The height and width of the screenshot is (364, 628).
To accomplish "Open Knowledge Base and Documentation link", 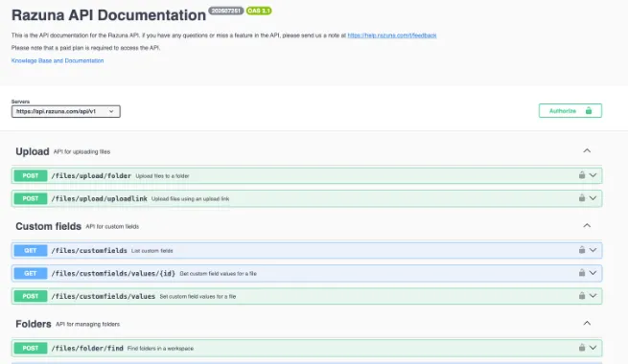I will [x=58, y=60].
